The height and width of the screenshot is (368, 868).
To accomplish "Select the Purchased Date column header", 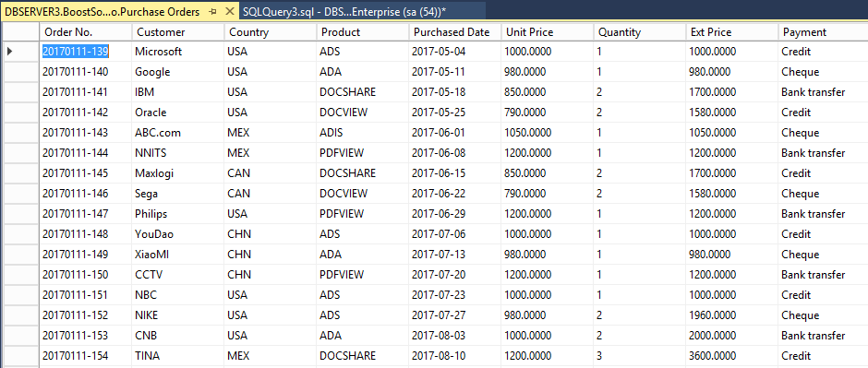I will [455, 32].
